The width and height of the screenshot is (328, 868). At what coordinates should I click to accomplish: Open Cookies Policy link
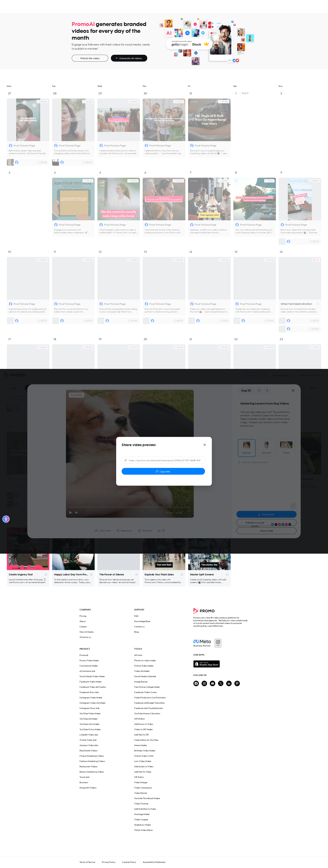click(129, 862)
